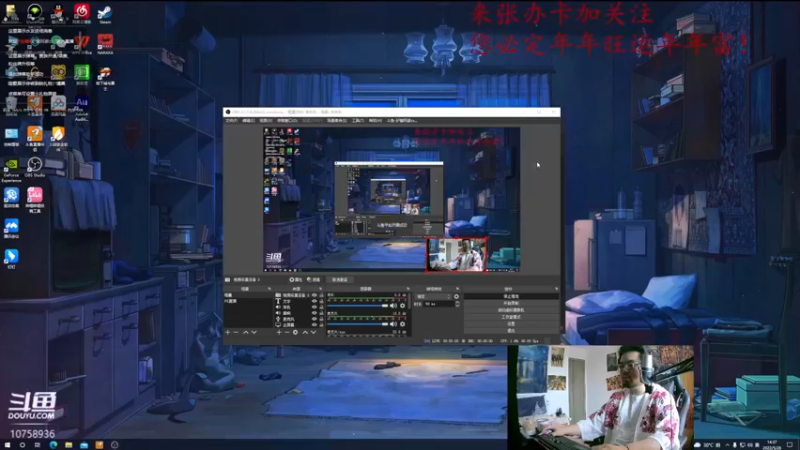
Task: Open the scene transition type dropdown
Action: (x=434, y=296)
